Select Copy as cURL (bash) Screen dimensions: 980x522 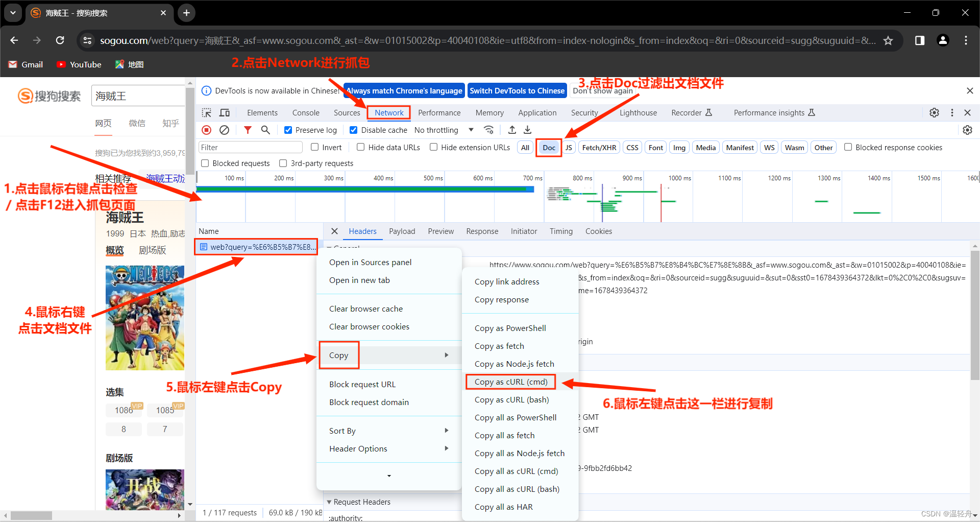click(x=511, y=400)
